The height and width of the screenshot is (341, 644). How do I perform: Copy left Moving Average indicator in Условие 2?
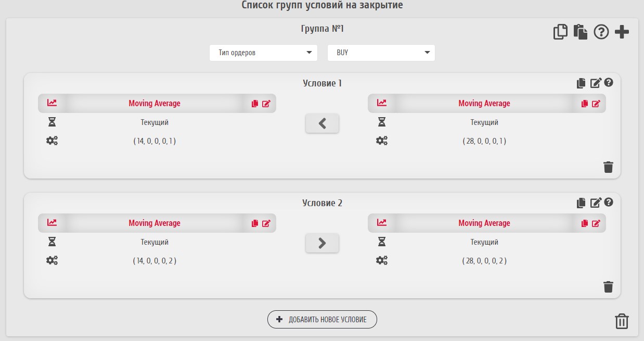pyautogui.click(x=255, y=223)
